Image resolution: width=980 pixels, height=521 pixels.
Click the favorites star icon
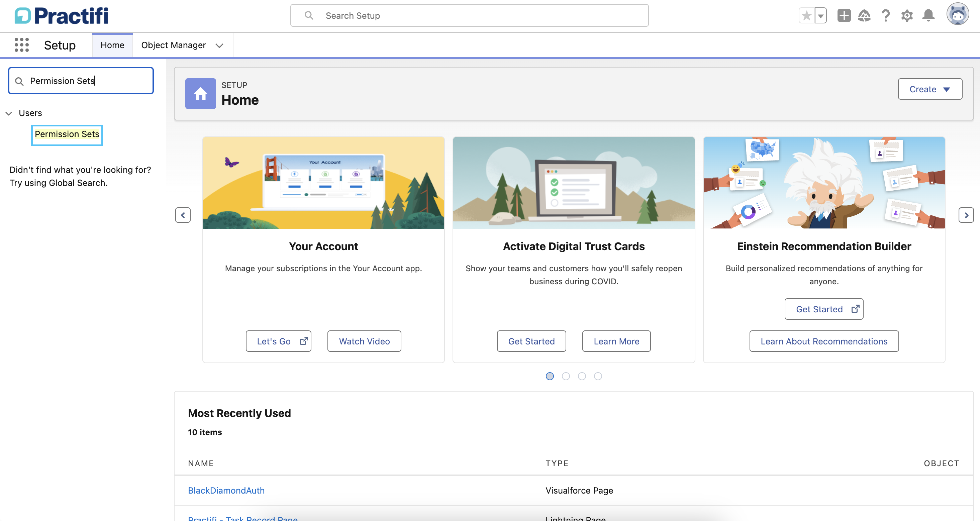806,16
